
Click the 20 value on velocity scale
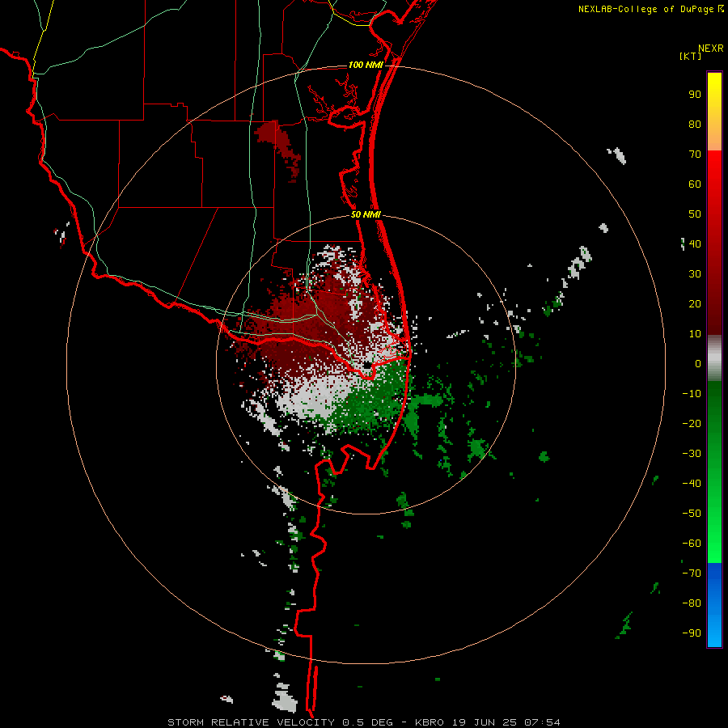(695, 303)
